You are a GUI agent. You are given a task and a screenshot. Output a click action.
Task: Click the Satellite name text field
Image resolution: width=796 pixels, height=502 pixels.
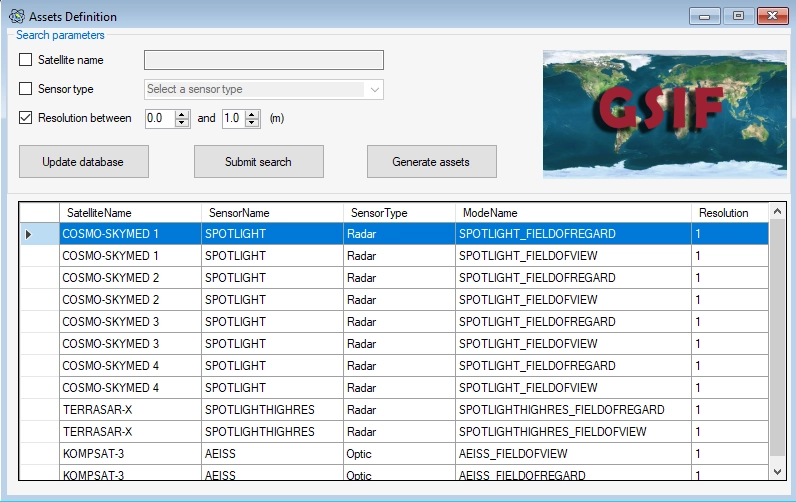264,60
